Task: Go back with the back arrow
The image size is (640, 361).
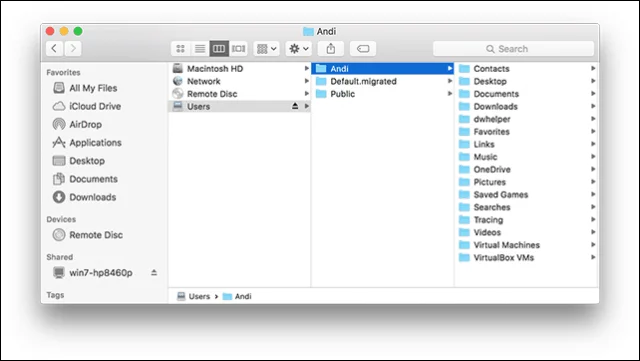Action: [54, 49]
